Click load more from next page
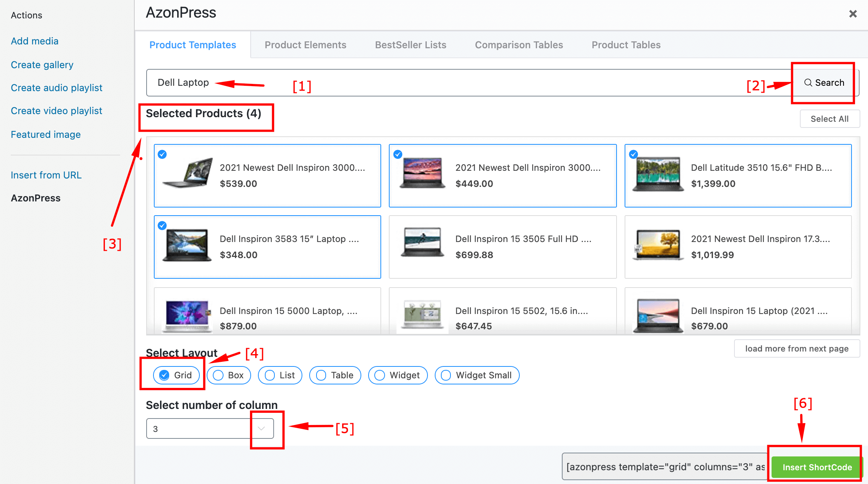This screenshot has width=868, height=484. (x=797, y=348)
